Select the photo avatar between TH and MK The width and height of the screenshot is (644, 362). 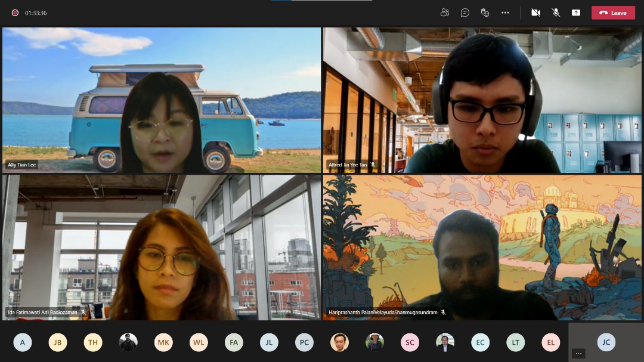[x=128, y=342]
